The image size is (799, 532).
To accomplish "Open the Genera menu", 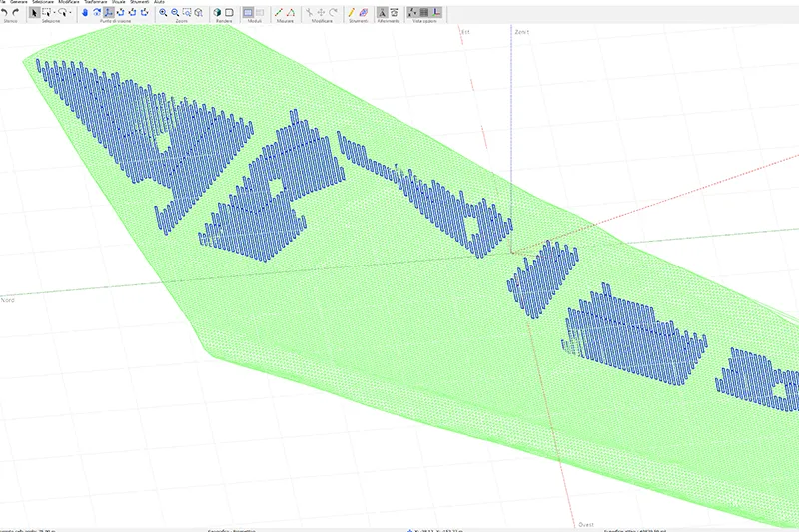I will pos(21,2).
